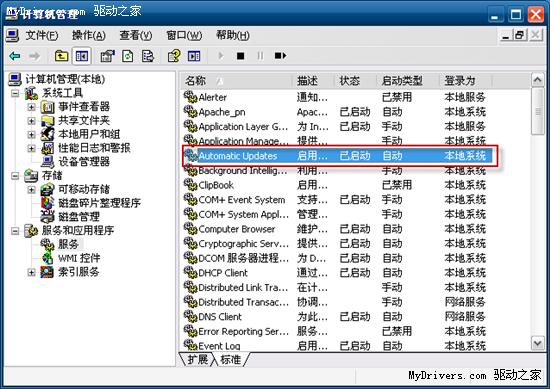Screen dimensions: 550x389
Task: Click the 索引服务 tree icon
Action: click(47, 272)
